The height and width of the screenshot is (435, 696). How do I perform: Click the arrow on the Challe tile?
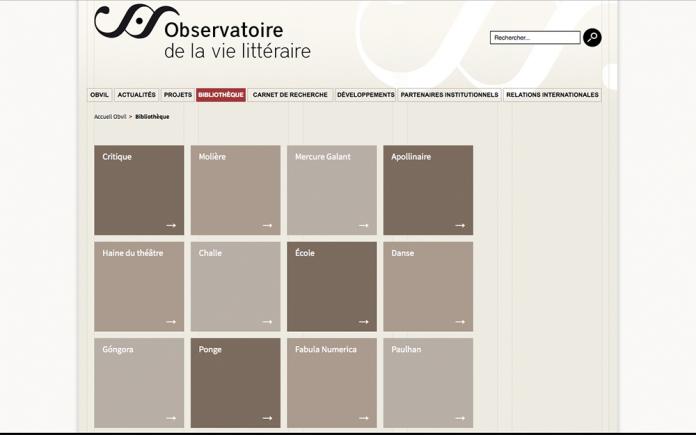pyautogui.click(x=267, y=322)
